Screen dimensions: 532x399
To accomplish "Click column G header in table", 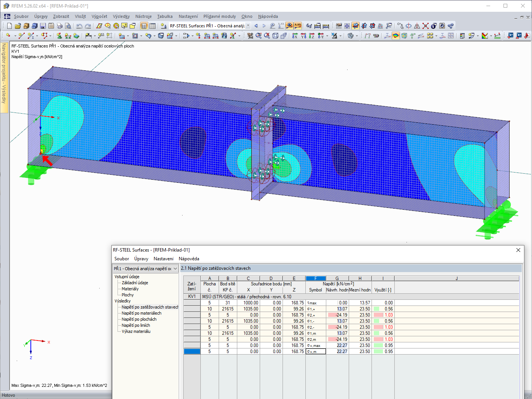I will click(337, 279).
